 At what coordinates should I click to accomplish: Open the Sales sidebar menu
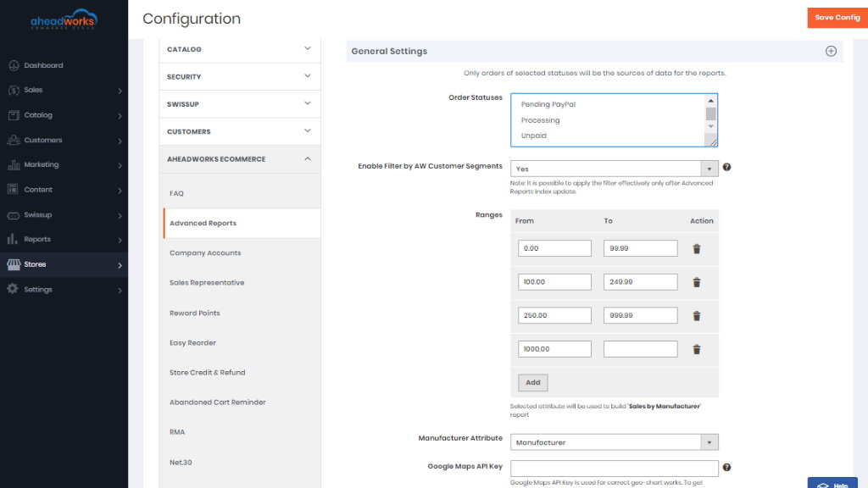[64, 90]
